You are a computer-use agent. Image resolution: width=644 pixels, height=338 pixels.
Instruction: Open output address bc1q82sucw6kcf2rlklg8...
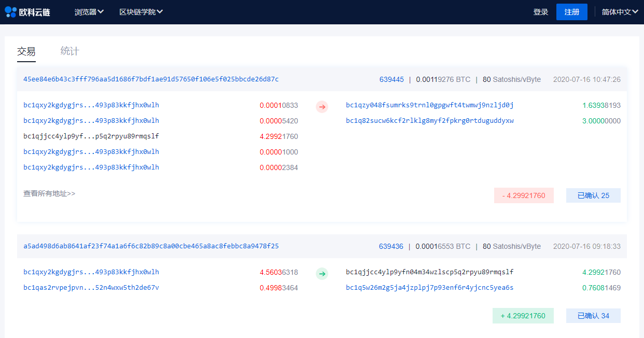click(430, 121)
